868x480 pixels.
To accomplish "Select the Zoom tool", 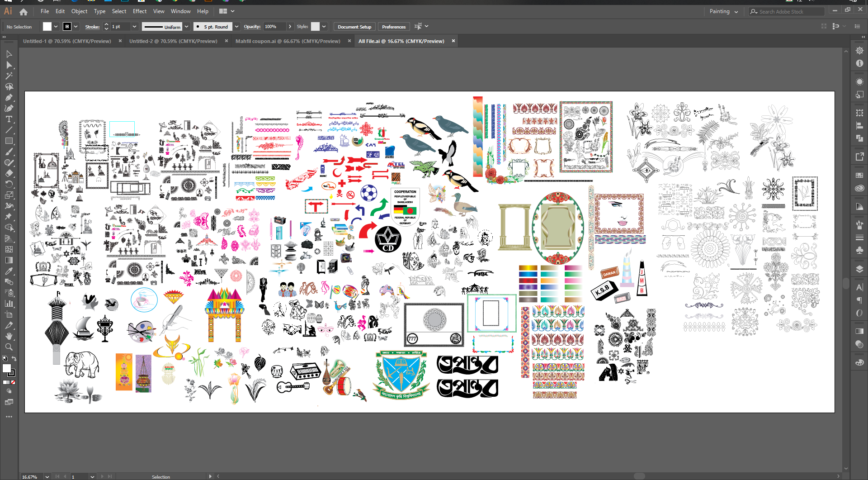I will click(x=9, y=347).
